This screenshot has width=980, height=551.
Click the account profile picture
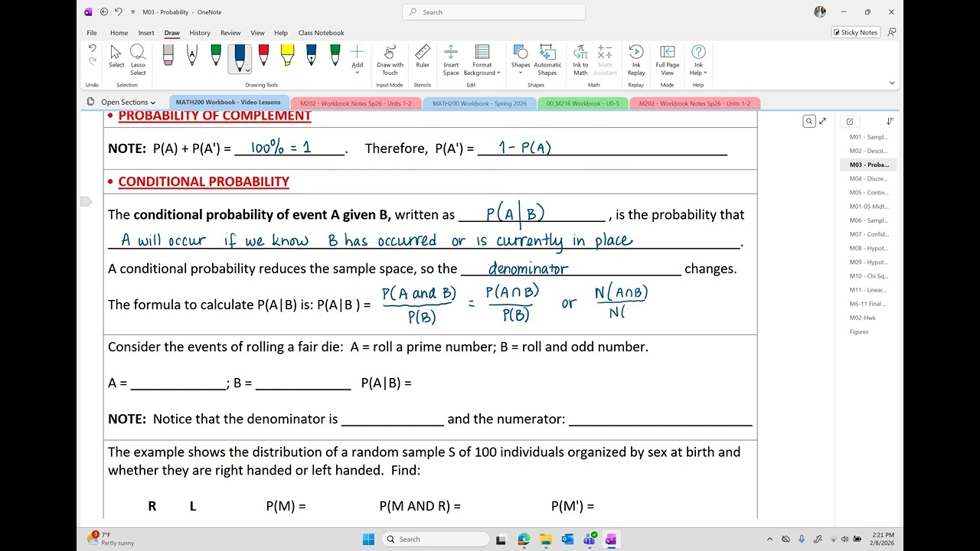tap(820, 11)
